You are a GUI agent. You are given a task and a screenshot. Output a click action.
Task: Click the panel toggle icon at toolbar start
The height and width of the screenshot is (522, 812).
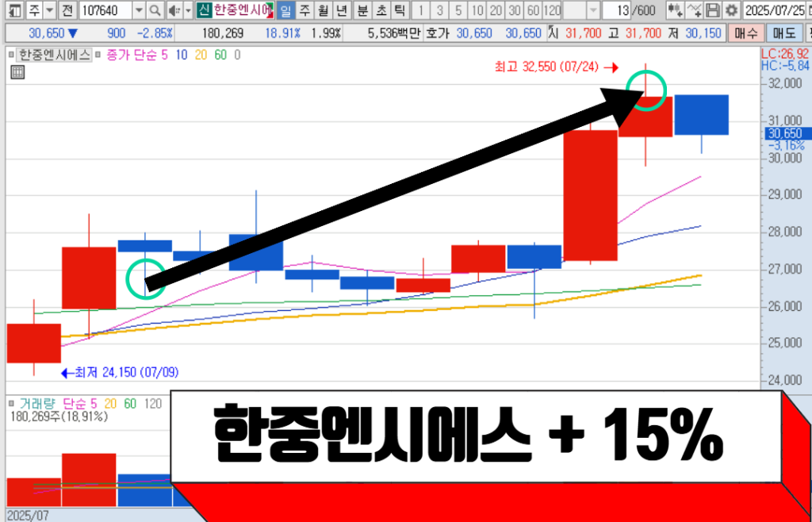(x=16, y=10)
